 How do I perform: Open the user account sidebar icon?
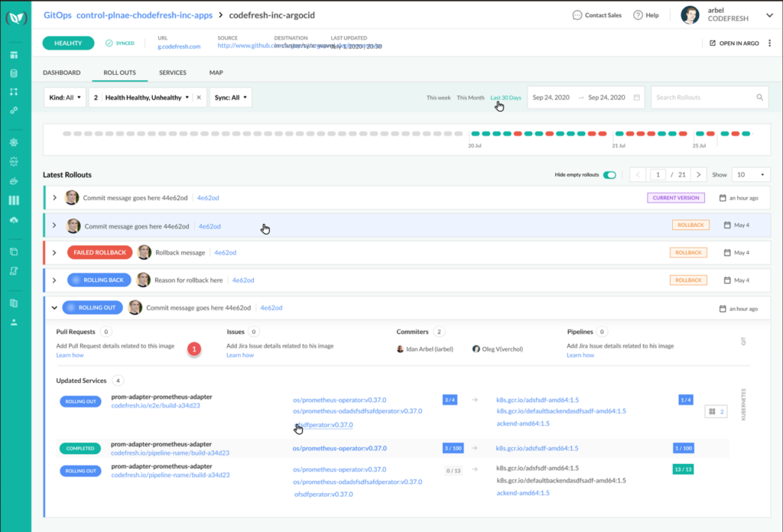click(14, 323)
